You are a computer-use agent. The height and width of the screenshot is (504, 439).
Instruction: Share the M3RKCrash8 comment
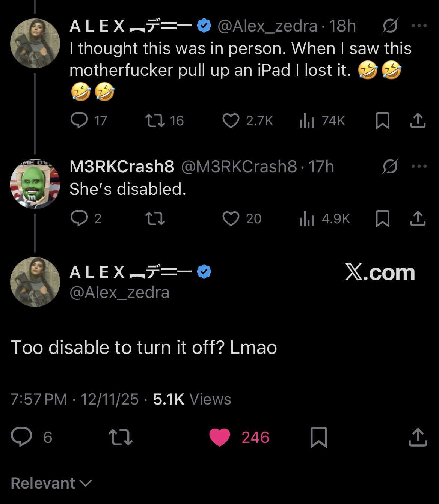418,218
